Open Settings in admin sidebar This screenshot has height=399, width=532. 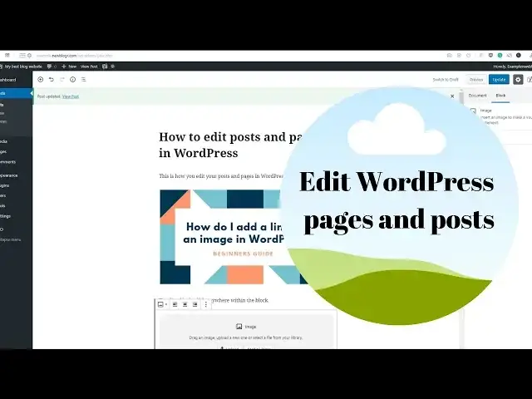coord(6,216)
